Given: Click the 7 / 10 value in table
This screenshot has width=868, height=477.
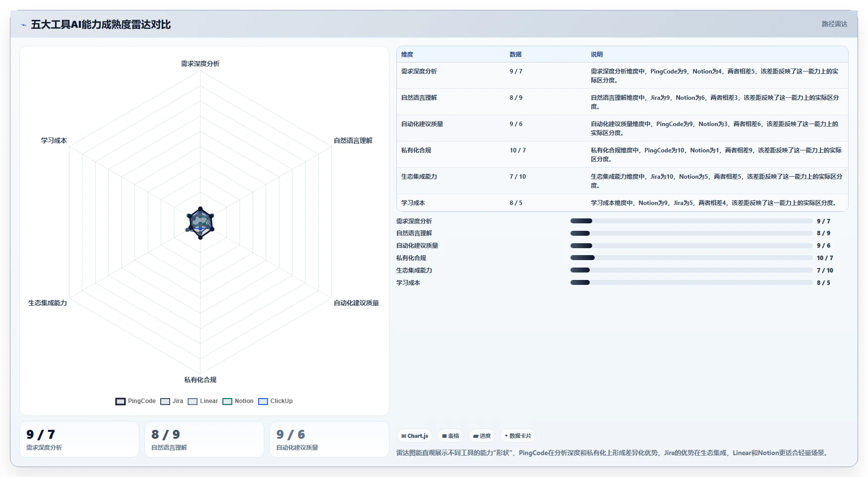Looking at the screenshot, I should [x=518, y=177].
